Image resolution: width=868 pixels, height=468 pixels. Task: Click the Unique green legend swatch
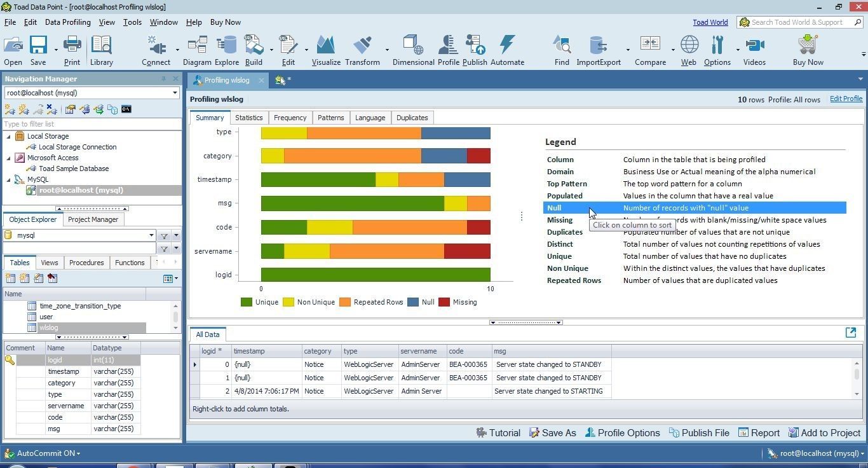(247, 302)
